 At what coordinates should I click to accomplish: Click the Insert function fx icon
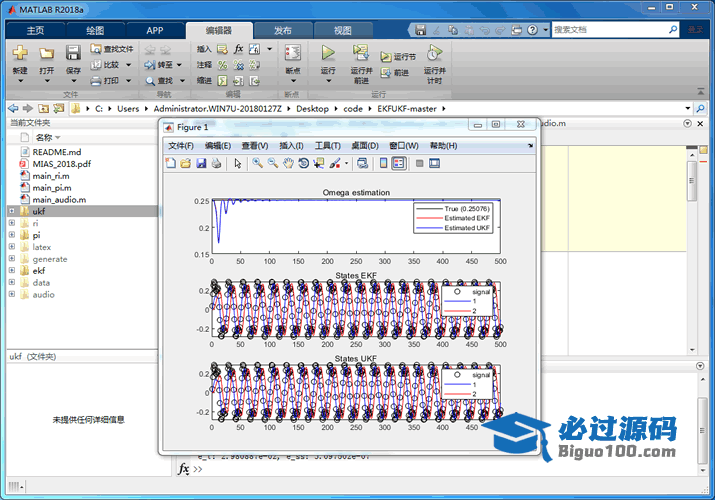coord(238,49)
